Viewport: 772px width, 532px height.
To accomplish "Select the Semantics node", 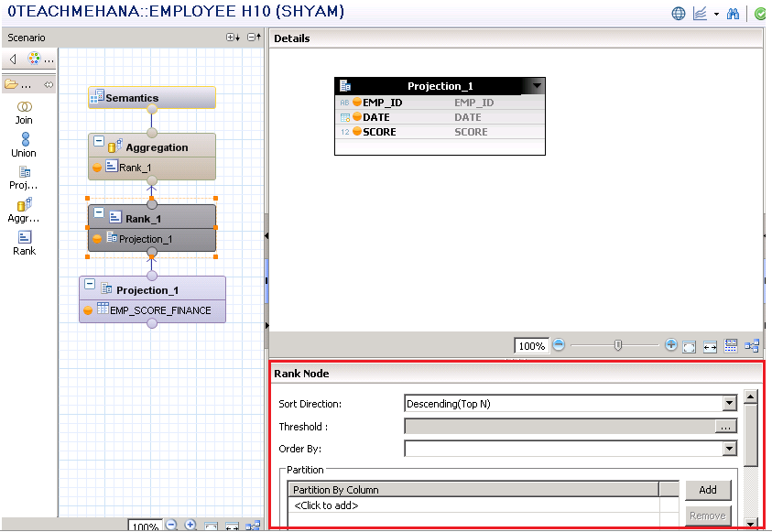I will (x=152, y=97).
